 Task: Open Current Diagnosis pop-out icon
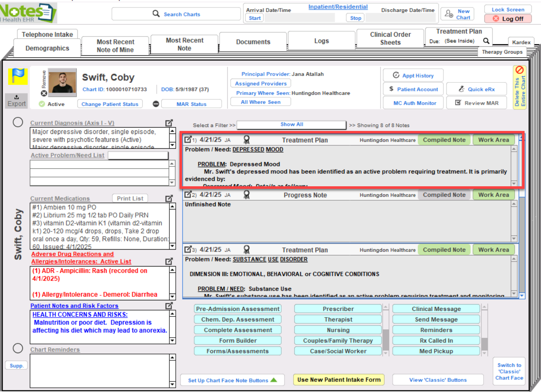click(x=169, y=123)
